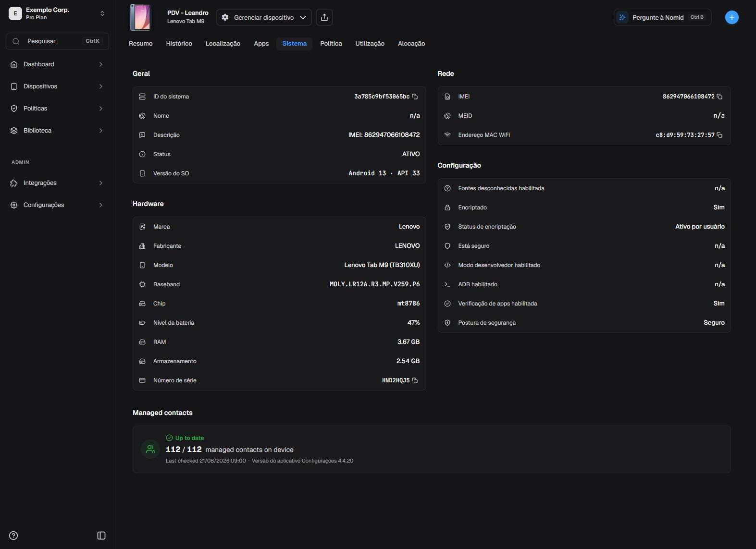
Task: Copy the WiFi MAC address
Action: pos(719,135)
